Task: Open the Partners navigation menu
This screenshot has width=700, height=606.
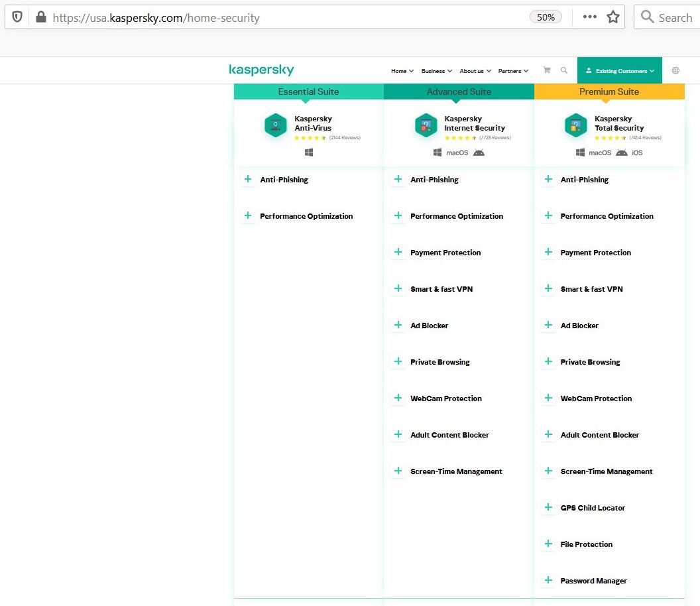Action: 513,71
